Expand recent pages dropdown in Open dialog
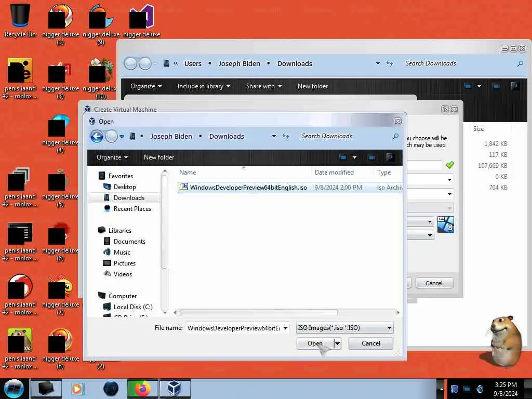The width and height of the screenshot is (532, 399). click(122, 137)
